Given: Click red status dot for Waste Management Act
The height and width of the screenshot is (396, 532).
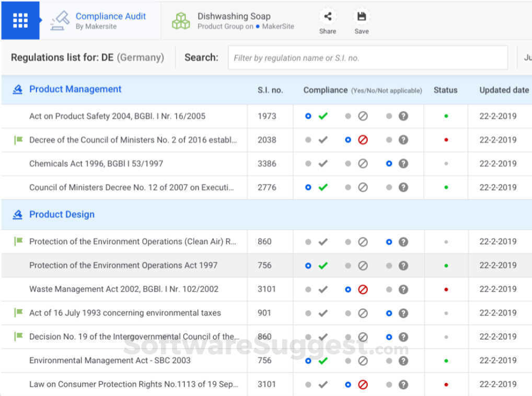Looking at the screenshot, I should tap(446, 289).
